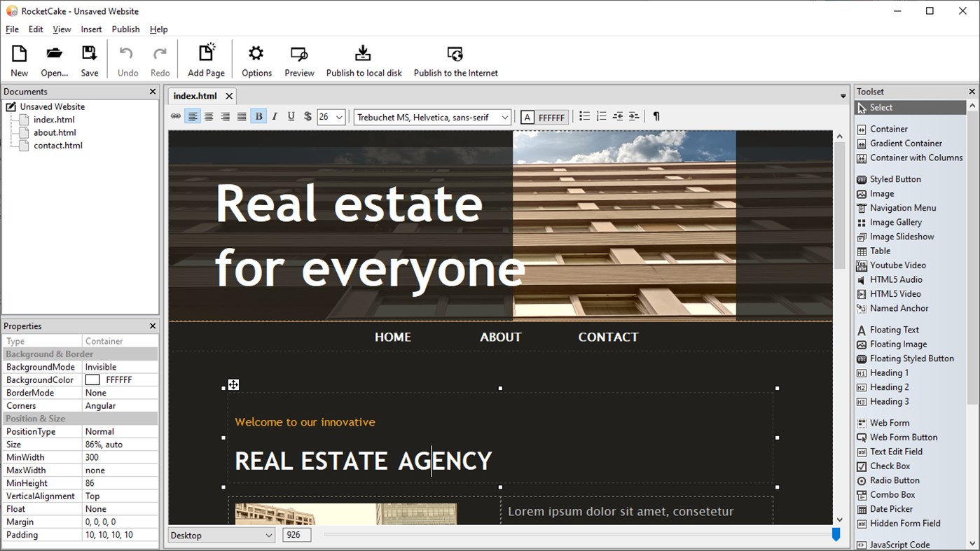Open the Desktop device dropdown
This screenshot has height=551, width=980.
(x=221, y=534)
